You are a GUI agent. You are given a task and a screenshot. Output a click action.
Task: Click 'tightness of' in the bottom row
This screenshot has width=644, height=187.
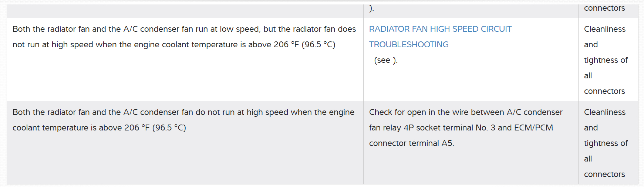click(x=606, y=143)
